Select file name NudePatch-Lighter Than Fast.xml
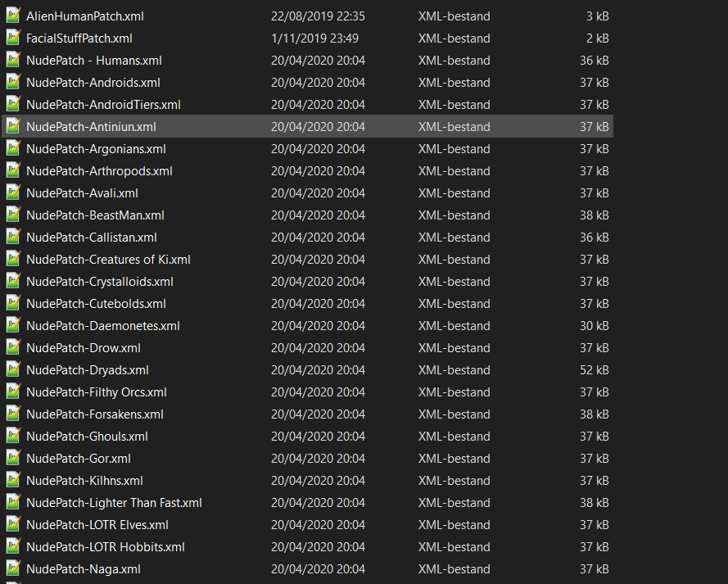Screen dimensions: 728x584 114,503
